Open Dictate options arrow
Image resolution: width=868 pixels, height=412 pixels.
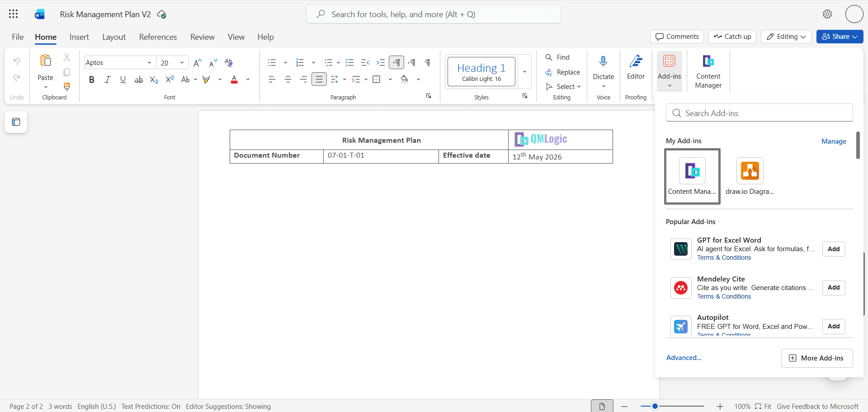604,86
